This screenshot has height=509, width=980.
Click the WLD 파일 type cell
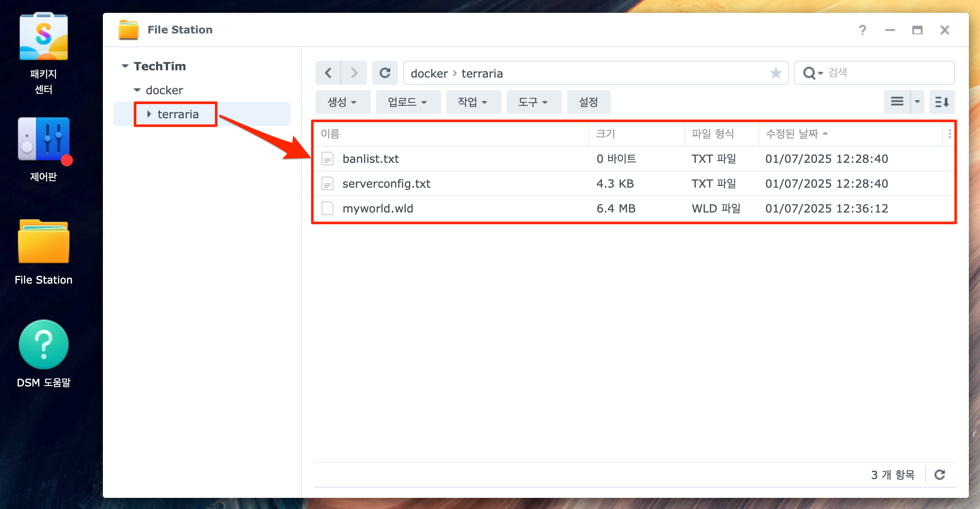point(716,209)
